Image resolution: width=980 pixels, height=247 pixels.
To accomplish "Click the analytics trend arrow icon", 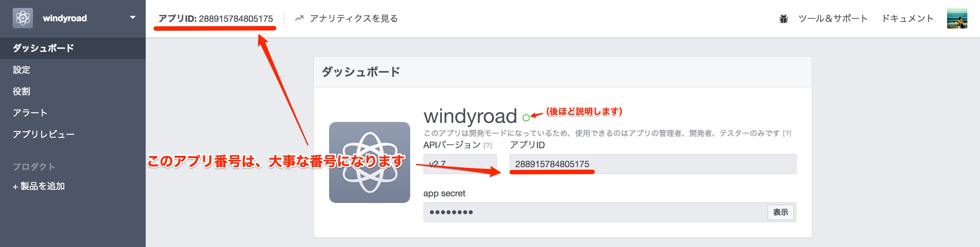I will tap(299, 18).
